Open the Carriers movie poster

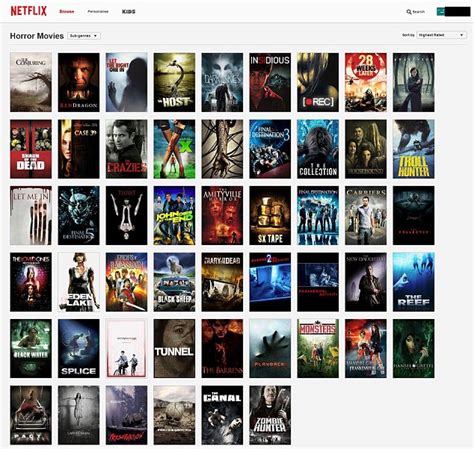[x=366, y=216]
